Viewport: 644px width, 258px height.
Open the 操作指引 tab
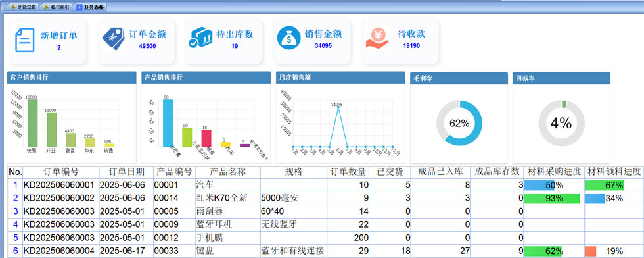point(56,7)
